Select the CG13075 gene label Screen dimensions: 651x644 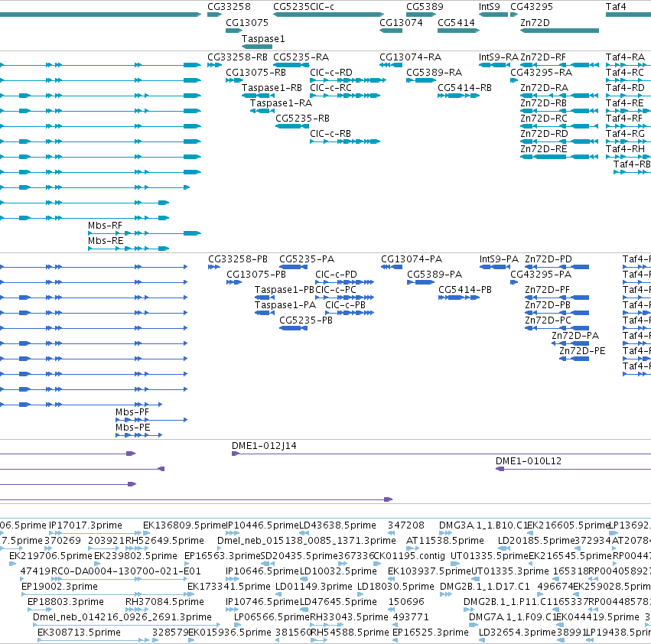246,23
